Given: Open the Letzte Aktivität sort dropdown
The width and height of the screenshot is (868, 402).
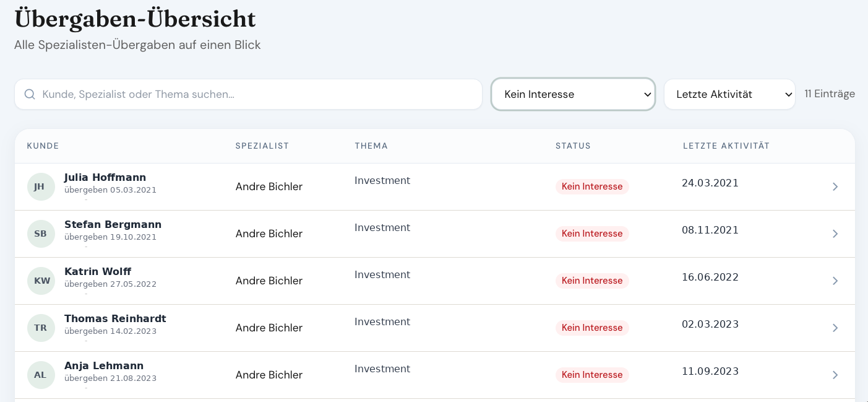Looking at the screenshot, I should tap(729, 94).
